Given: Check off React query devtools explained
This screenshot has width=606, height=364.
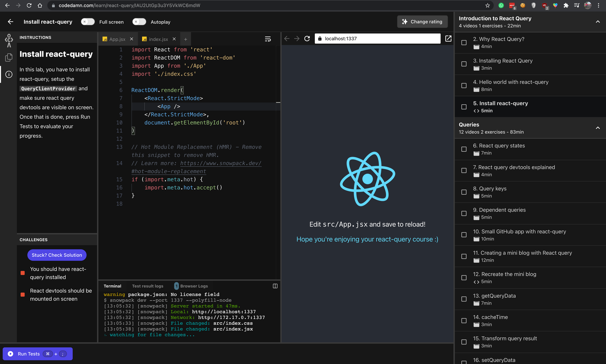Looking at the screenshot, I should click(464, 171).
